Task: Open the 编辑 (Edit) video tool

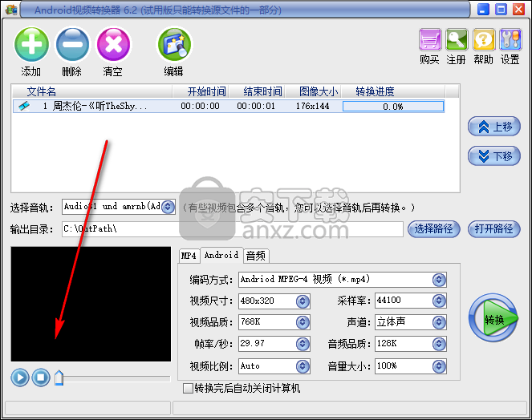Action: coord(174,44)
